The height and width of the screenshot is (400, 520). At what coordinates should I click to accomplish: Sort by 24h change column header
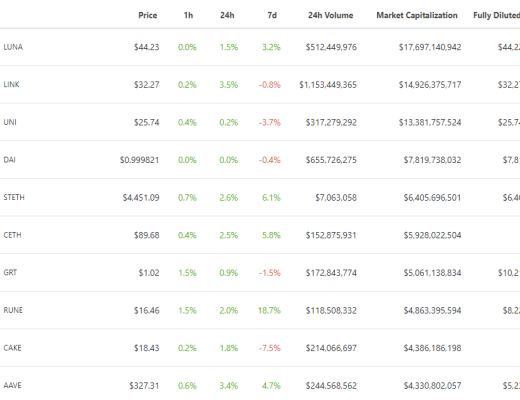click(227, 15)
